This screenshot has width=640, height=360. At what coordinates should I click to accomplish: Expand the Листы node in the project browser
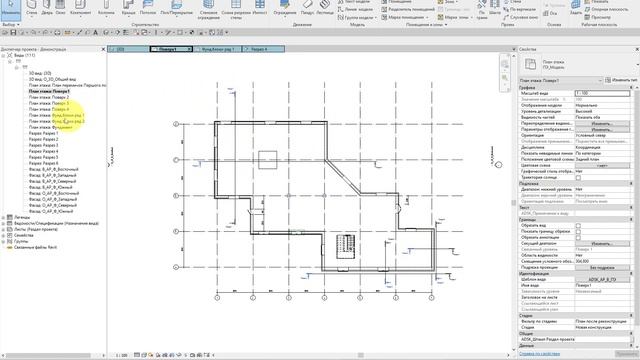click(3, 229)
